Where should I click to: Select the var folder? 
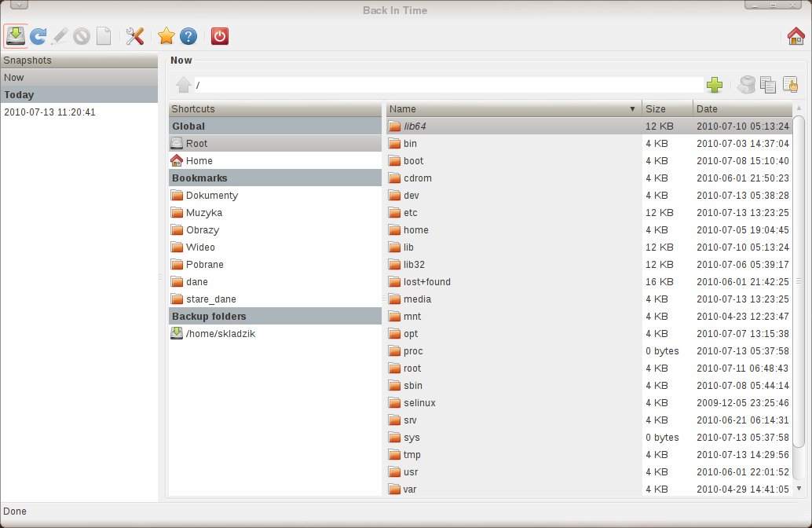pyautogui.click(x=589, y=489)
